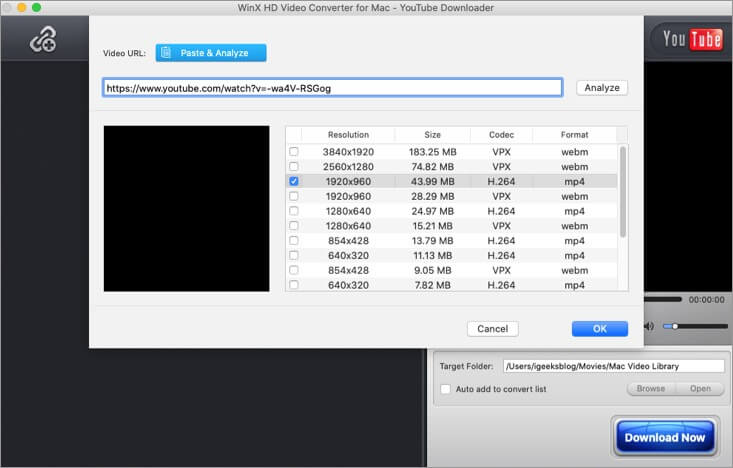Sort by Resolution column header
The height and width of the screenshot is (468, 733).
point(348,135)
